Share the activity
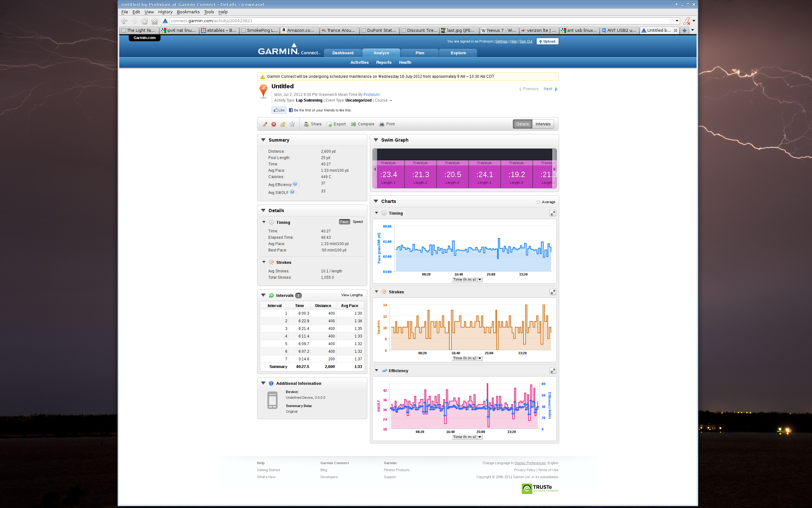This screenshot has height=508, width=812. (313, 124)
